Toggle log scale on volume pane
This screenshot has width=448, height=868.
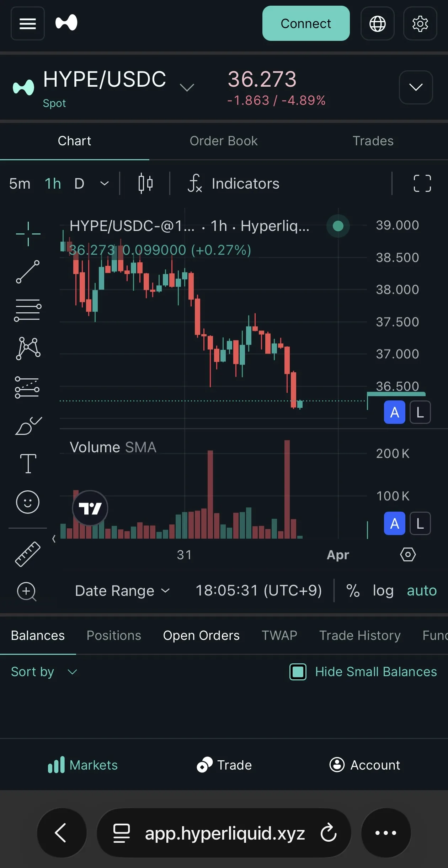click(x=420, y=523)
